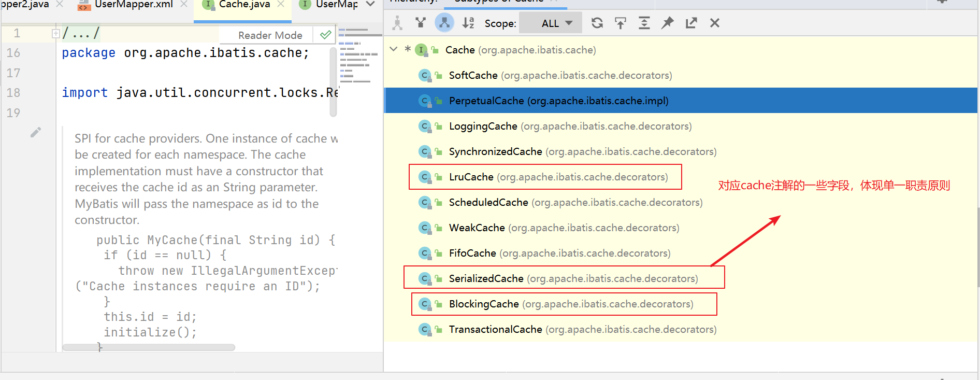Switch to the class hierarchy view icon
The image size is (980, 380).
[x=397, y=23]
